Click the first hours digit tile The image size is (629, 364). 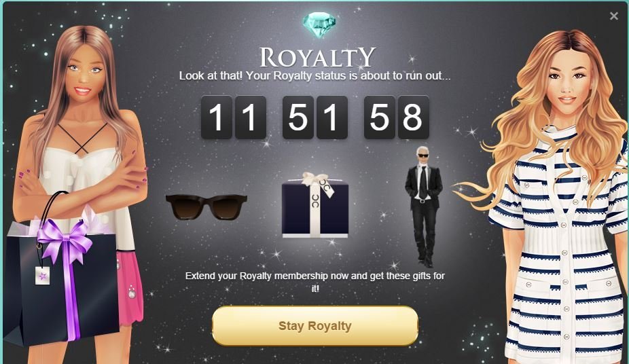tap(217, 117)
